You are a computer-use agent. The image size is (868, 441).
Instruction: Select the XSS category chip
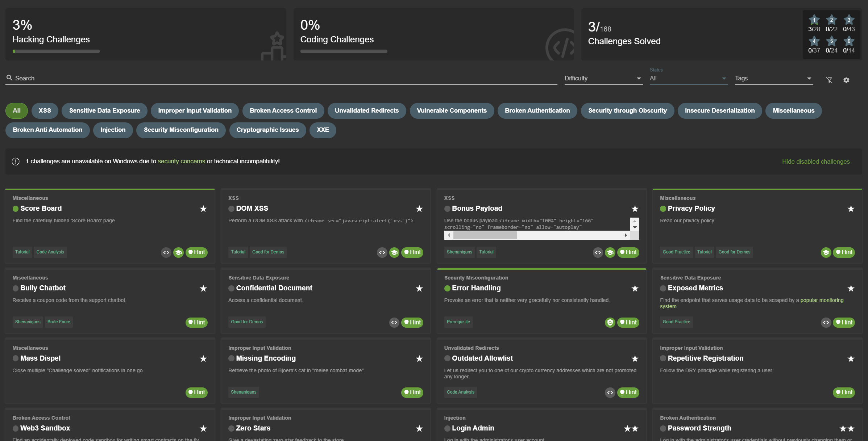[45, 111]
